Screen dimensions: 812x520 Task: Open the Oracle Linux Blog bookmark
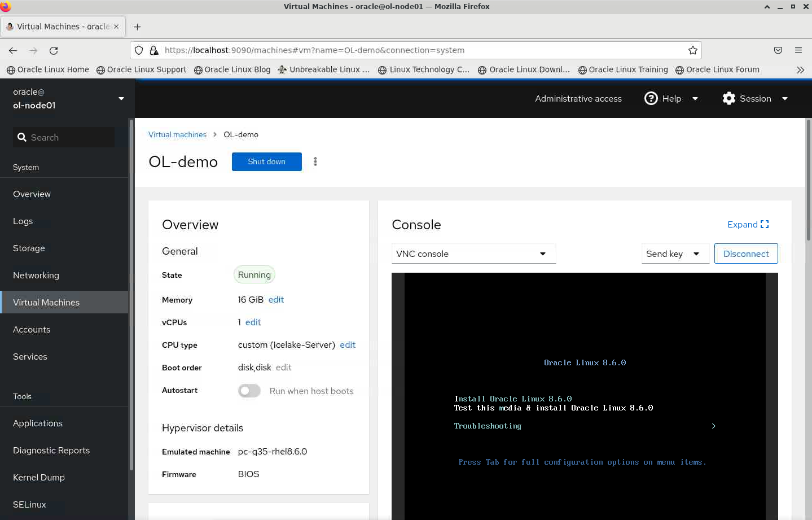point(232,69)
